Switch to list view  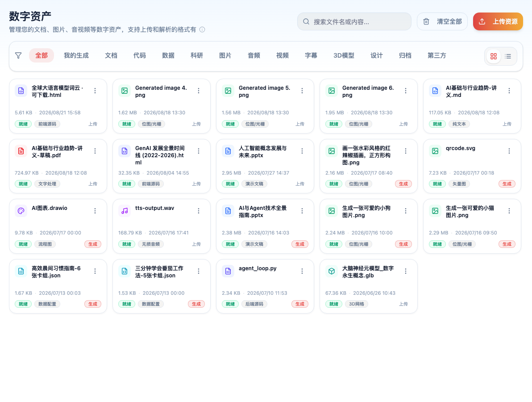point(508,56)
